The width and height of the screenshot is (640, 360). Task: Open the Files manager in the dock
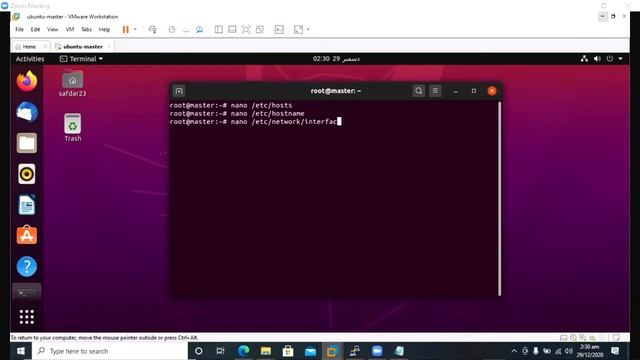click(x=27, y=143)
